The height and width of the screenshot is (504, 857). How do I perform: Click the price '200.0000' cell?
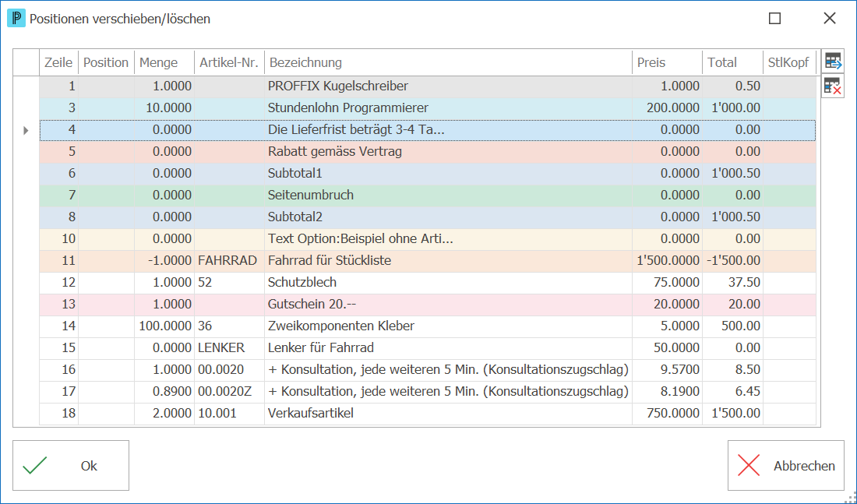[668, 108]
